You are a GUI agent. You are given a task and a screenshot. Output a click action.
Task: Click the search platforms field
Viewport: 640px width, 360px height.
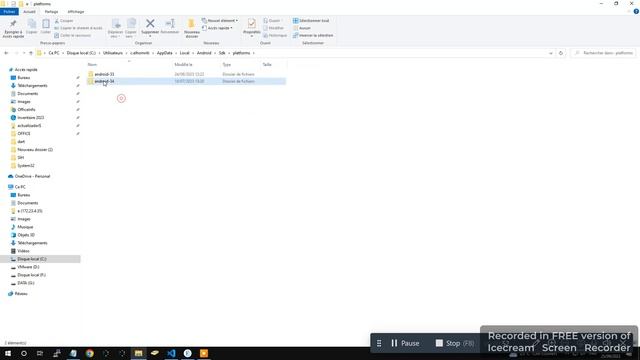tap(603, 53)
